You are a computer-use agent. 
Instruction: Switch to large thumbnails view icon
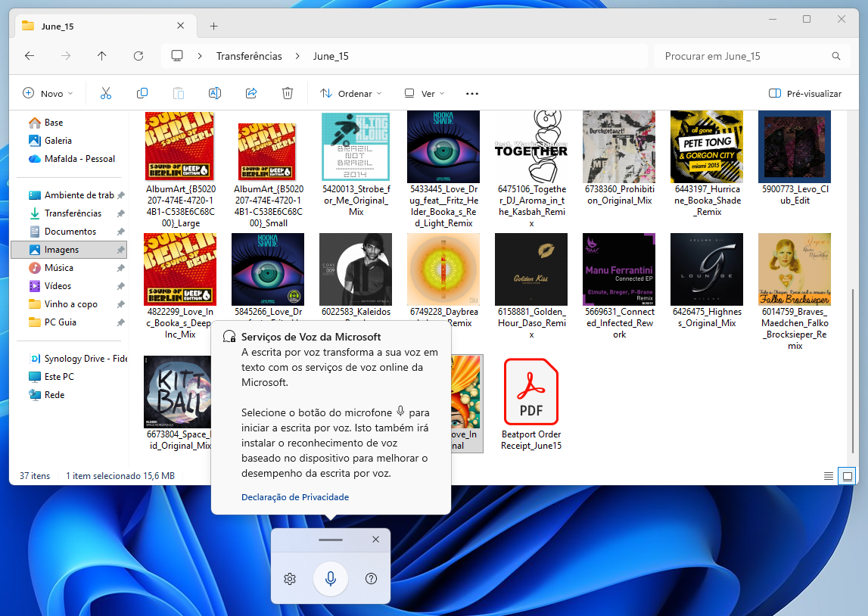click(848, 476)
